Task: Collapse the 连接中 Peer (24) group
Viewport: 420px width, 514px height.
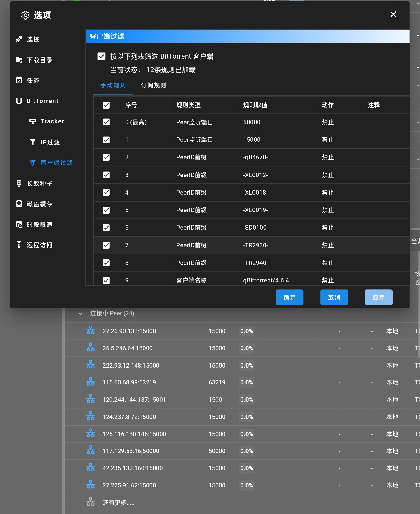Action: coord(80,314)
